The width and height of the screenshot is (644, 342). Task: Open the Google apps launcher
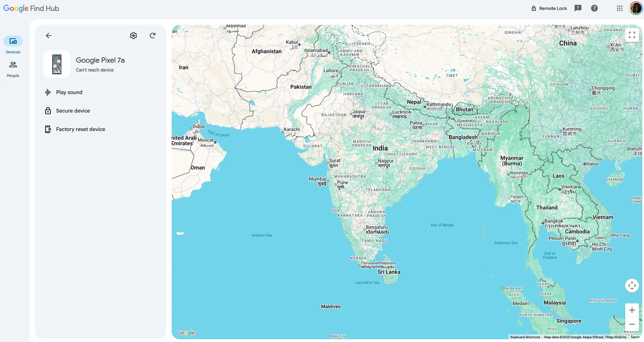click(x=619, y=8)
